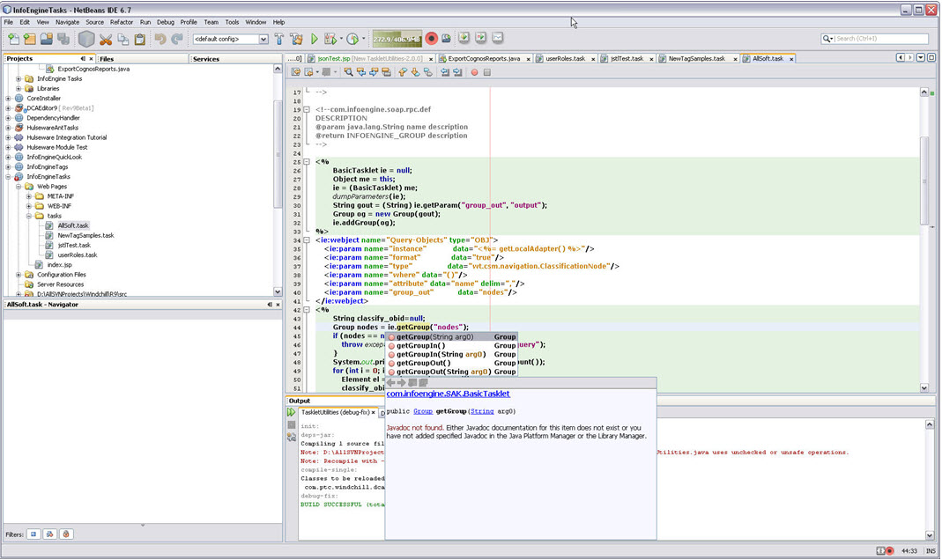
Task: Stop macro recording square in editor toolbar
Action: point(487,72)
